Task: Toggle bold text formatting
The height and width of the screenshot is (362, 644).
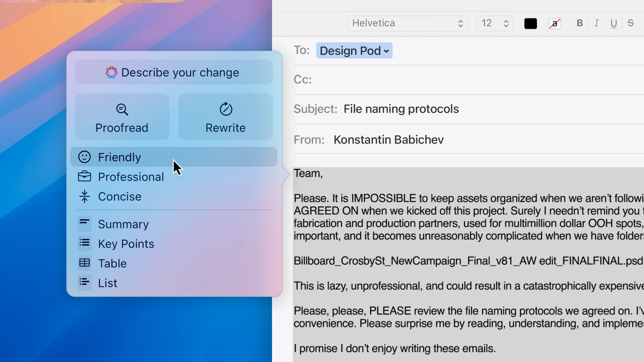Action: 580,23
